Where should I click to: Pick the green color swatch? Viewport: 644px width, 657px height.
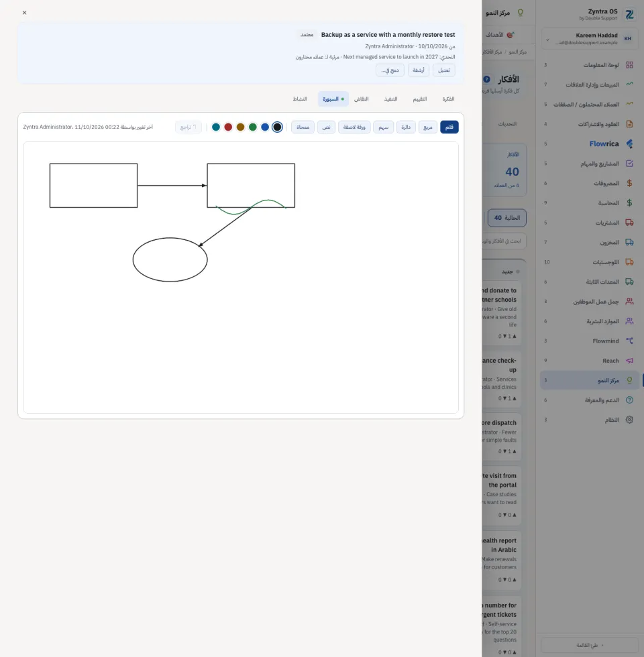[x=253, y=127]
